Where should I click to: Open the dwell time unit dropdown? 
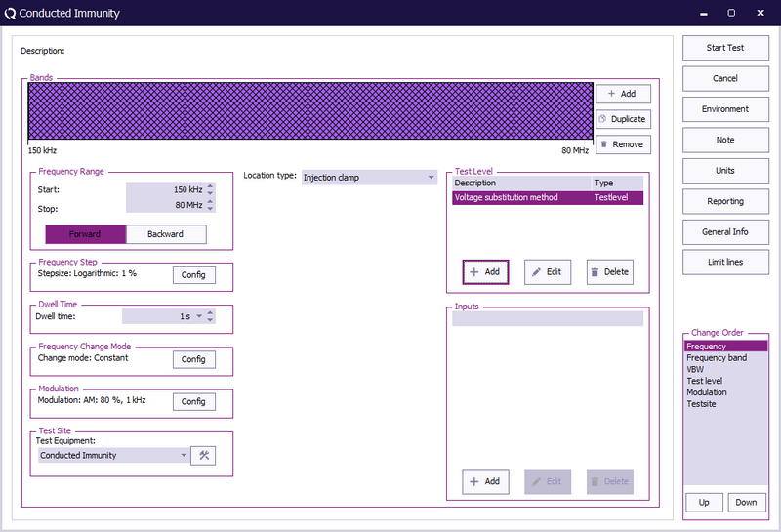pos(199,316)
